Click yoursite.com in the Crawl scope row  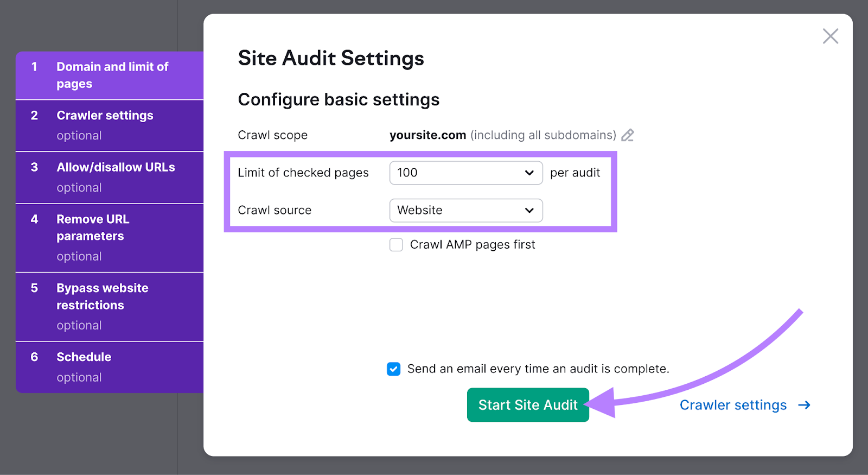pos(427,135)
